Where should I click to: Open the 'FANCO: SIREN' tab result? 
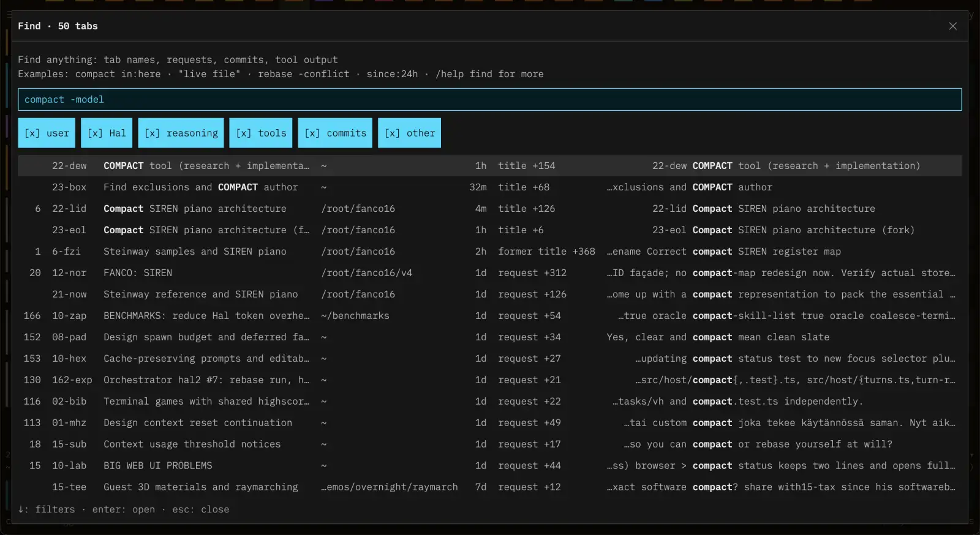coord(489,273)
